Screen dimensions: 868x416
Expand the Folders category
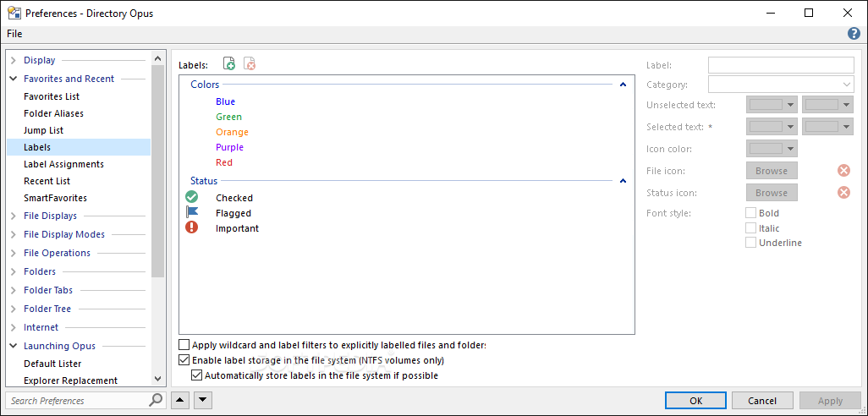[x=14, y=271]
